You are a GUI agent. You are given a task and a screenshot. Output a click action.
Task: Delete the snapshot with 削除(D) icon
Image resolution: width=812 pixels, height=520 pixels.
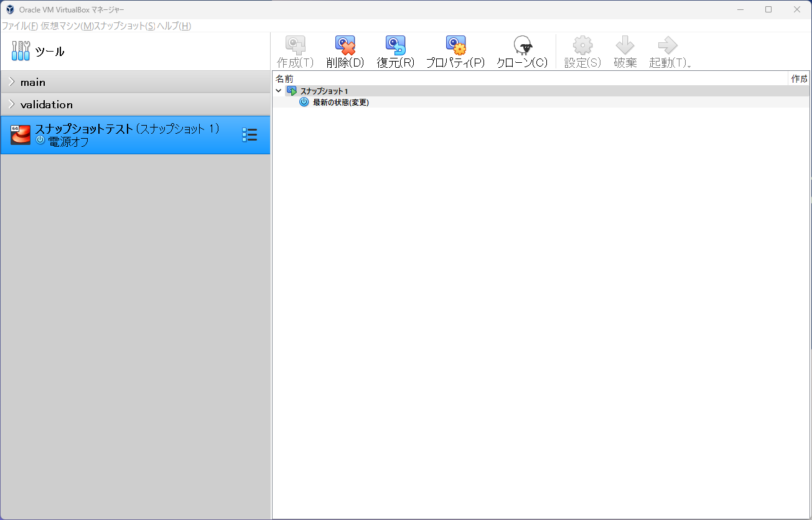(345, 45)
